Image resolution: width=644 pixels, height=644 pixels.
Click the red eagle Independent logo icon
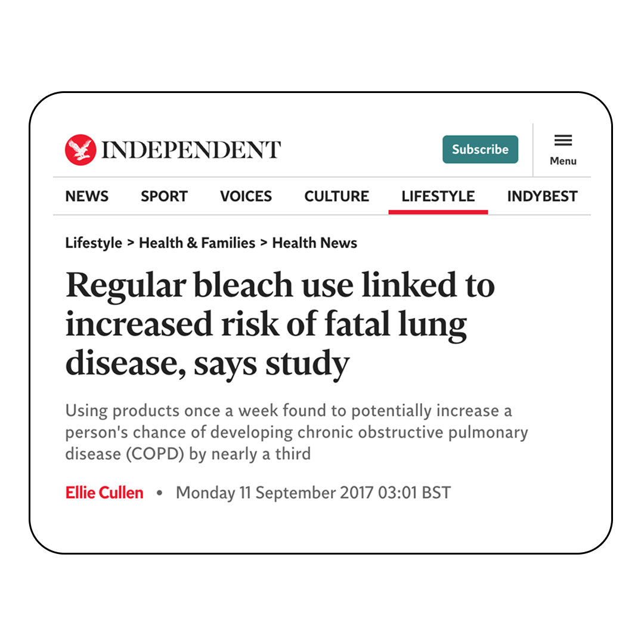[x=80, y=150]
